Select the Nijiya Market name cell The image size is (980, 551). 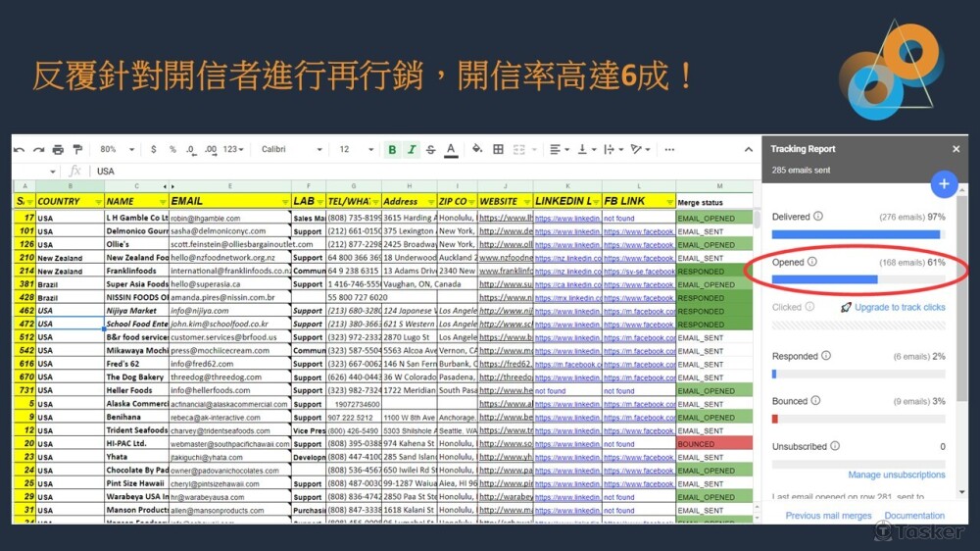click(x=137, y=311)
